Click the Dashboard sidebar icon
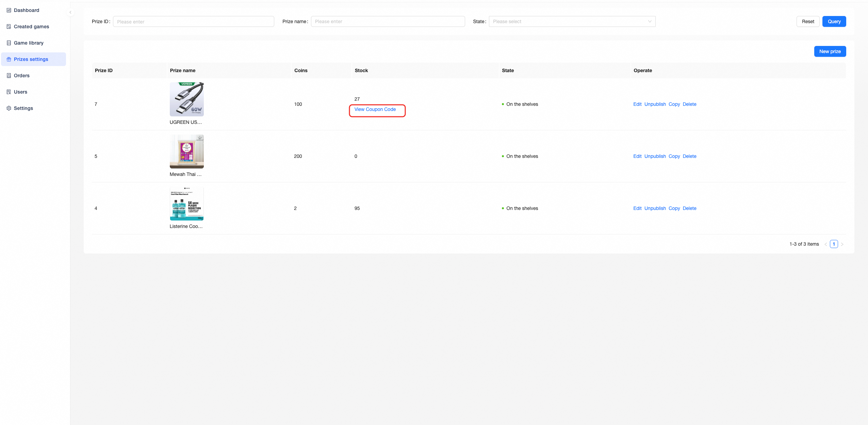868x425 pixels. (x=9, y=10)
